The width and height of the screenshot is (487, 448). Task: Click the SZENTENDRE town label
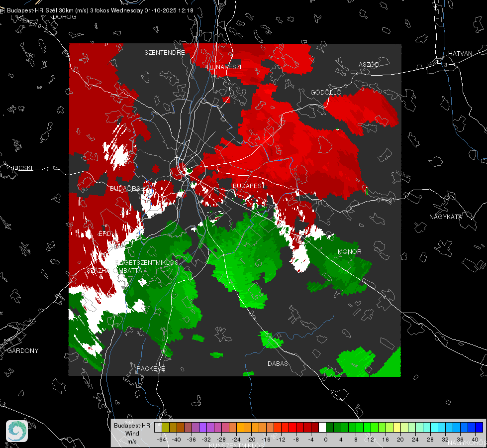pyautogui.click(x=164, y=53)
